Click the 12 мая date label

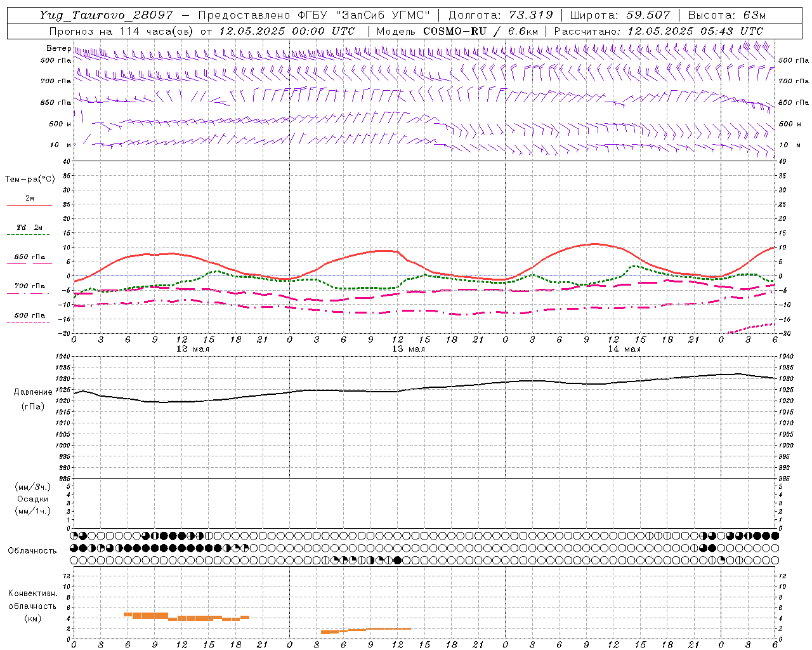click(x=193, y=349)
